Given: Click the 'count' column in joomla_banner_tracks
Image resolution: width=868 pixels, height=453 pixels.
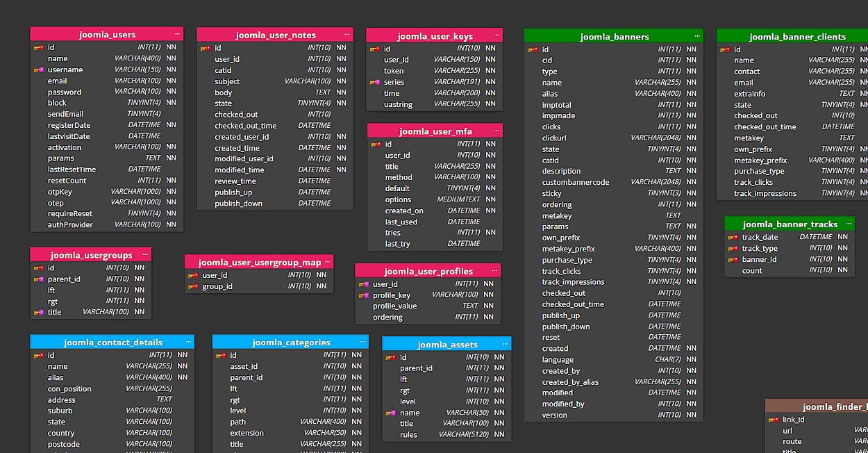Looking at the screenshot, I should [790, 270].
